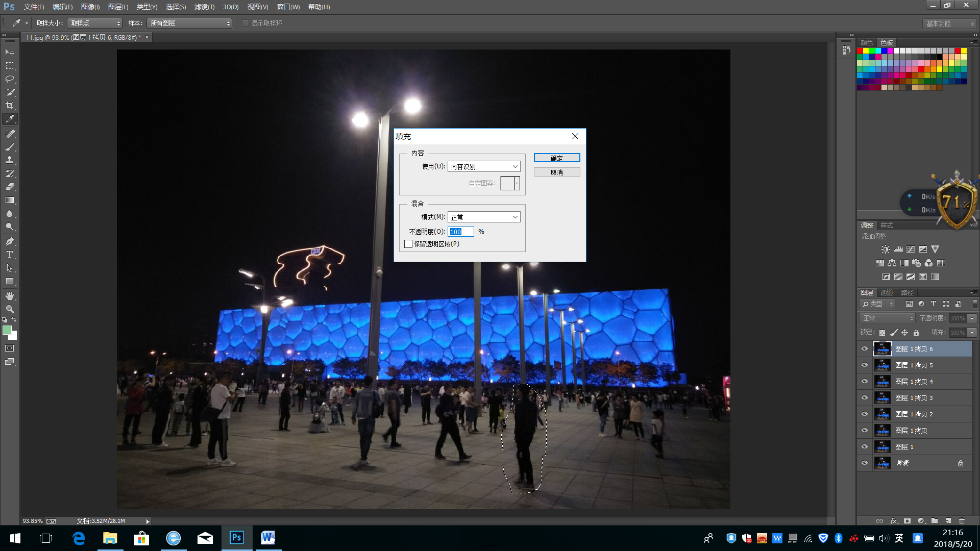Close the 11.jpg document tab
980x551 pixels.
[147, 37]
